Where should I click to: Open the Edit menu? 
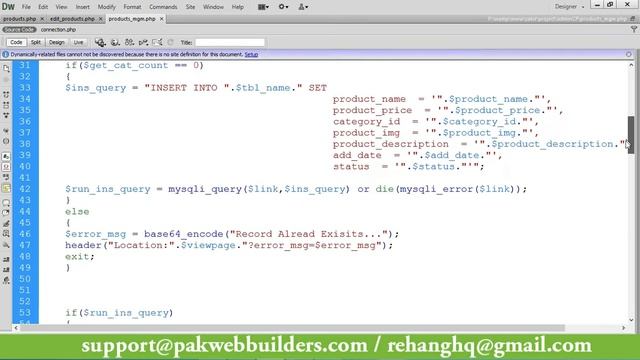pos(43,7)
